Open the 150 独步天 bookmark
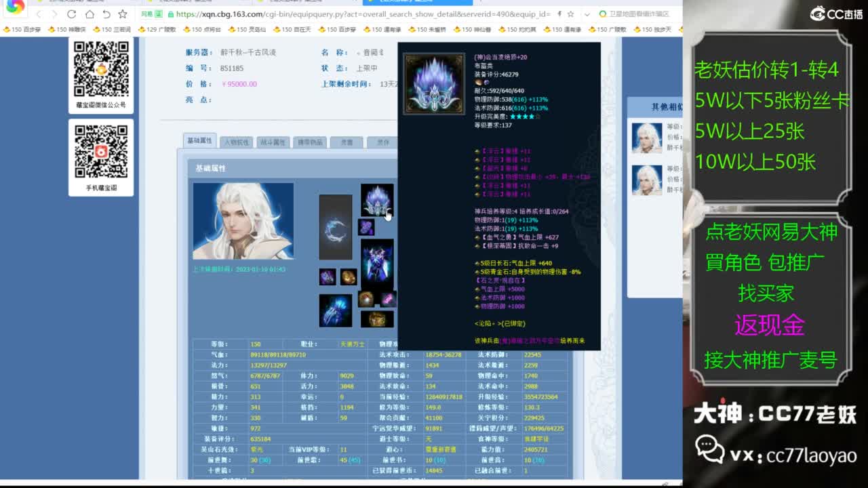This screenshot has height=488, width=868. click(653, 30)
